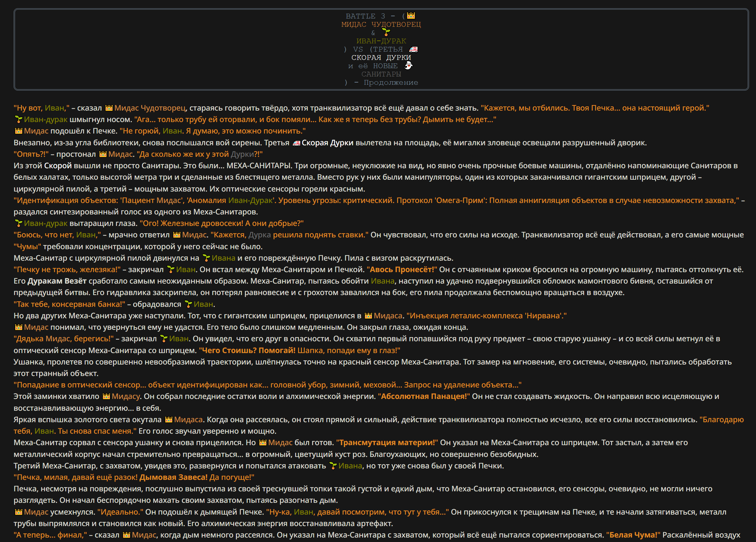
Task: Click the 'СКОРАЯ ДУРКИ' text in header
Action: pyautogui.click(x=381, y=58)
